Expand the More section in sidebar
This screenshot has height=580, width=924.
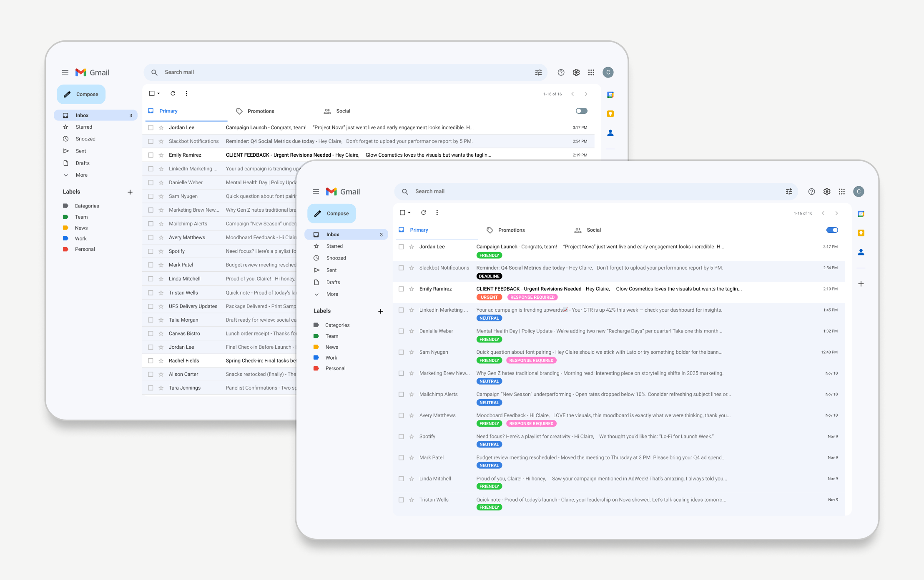pos(331,294)
